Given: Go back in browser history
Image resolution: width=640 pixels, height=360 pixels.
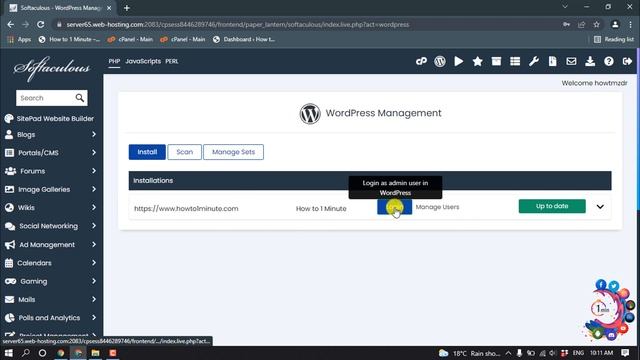Looking at the screenshot, I should tap(11, 24).
